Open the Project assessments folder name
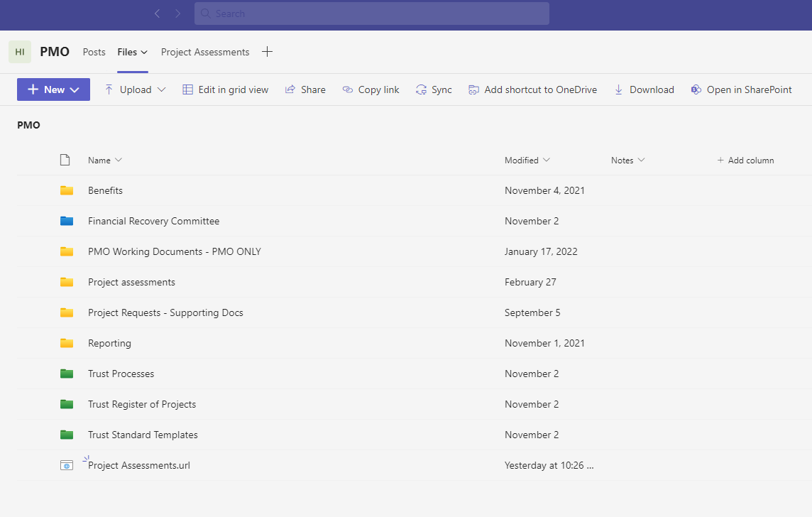812x517 pixels. (x=131, y=282)
